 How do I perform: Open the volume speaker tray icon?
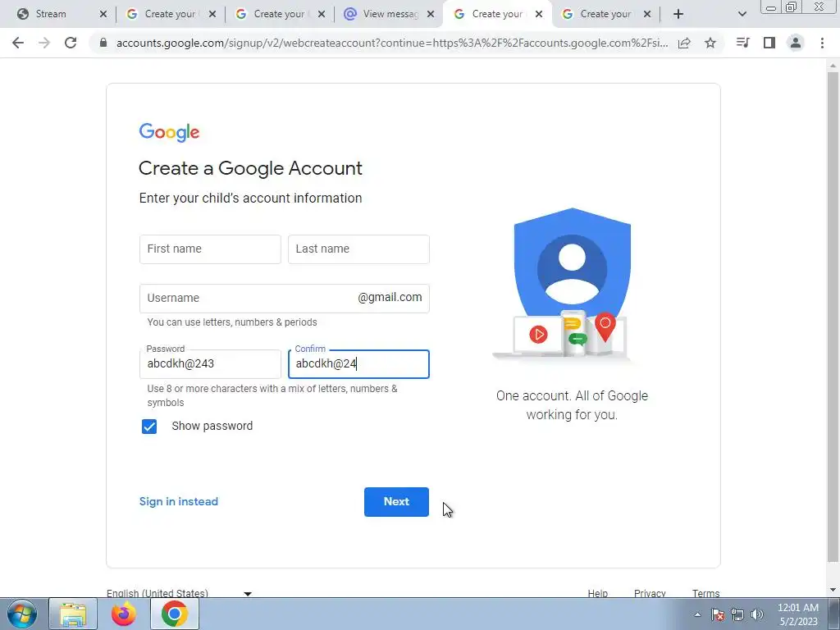coord(757,615)
